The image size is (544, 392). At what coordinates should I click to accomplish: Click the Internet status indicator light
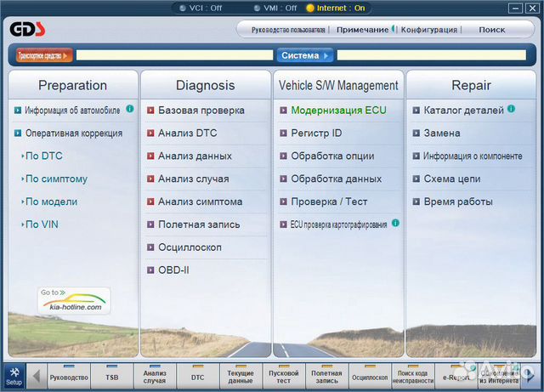[309, 8]
